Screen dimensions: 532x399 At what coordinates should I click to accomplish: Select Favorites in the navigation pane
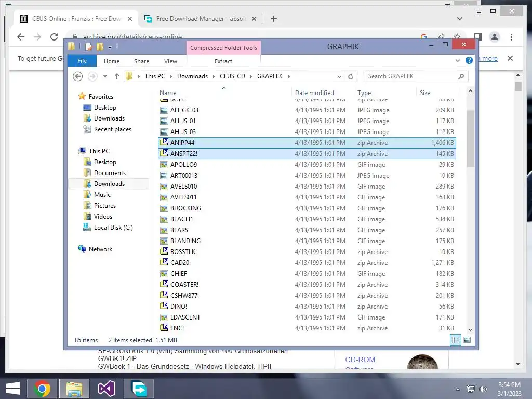click(101, 97)
